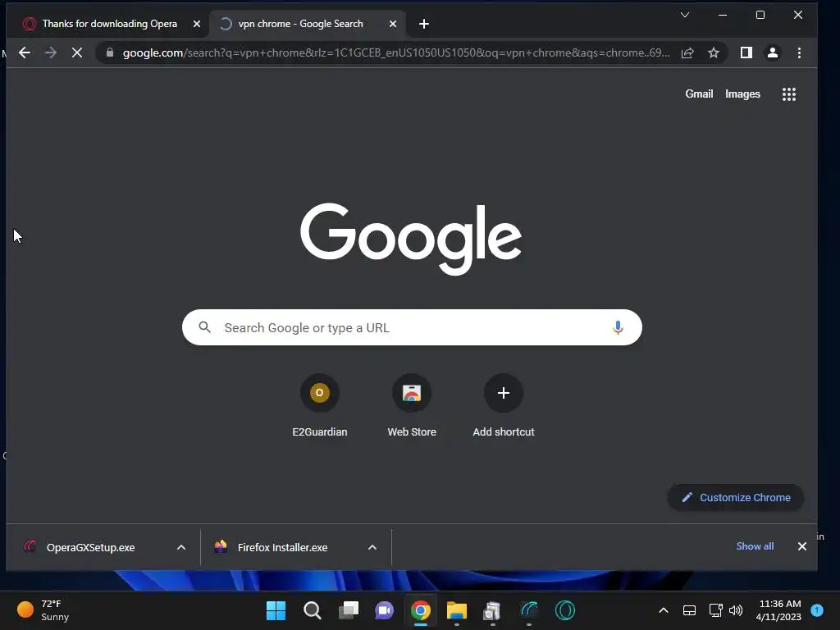Show hidden system tray icons
This screenshot has width=840, height=630.
pos(663,610)
